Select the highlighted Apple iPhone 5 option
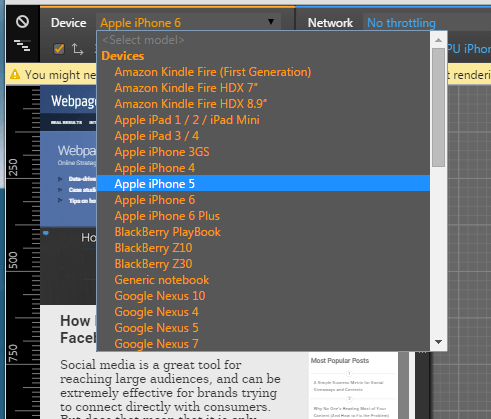 tap(263, 184)
